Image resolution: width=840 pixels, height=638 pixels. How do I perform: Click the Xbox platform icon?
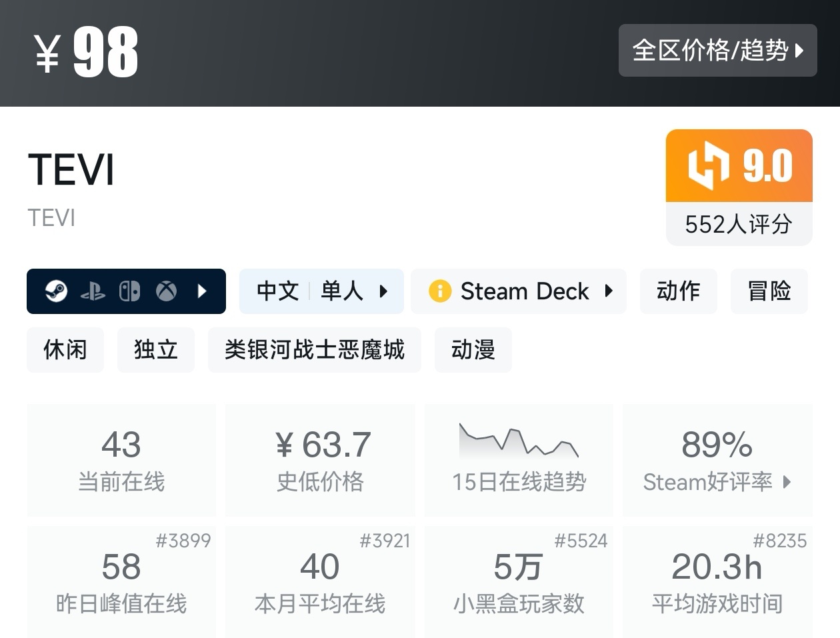[x=166, y=291]
